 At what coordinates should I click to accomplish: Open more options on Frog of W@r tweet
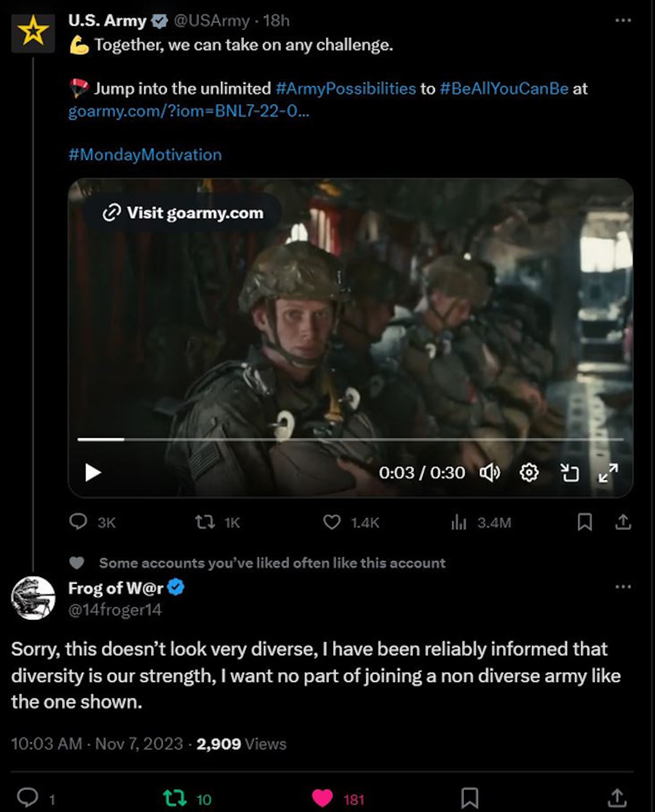(x=623, y=587)
